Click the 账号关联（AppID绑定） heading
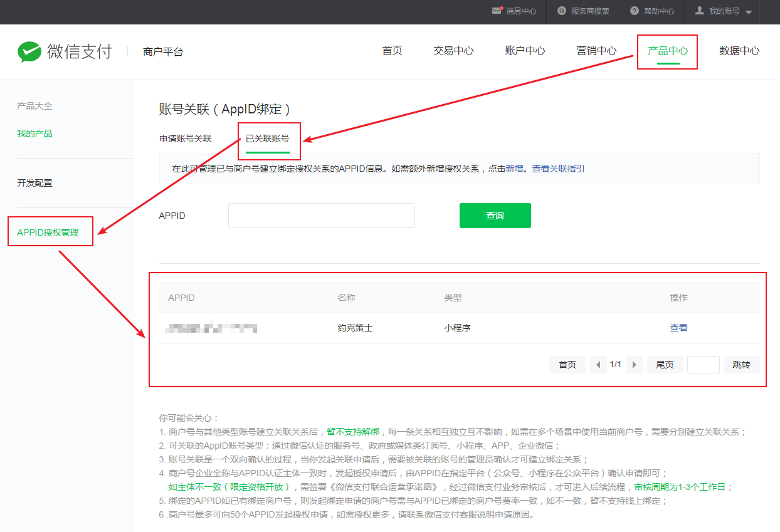Viewport: 780px width, 532px height. (x=226, y=109)
